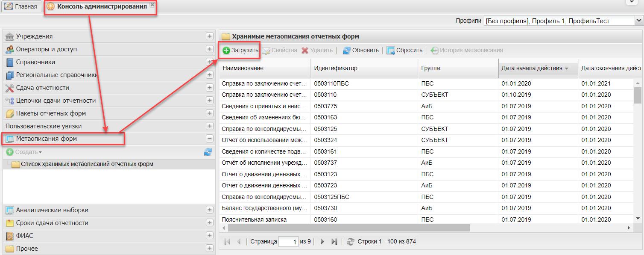
Task: Open the Сдача отчетности section
Action: pos(42,88)
